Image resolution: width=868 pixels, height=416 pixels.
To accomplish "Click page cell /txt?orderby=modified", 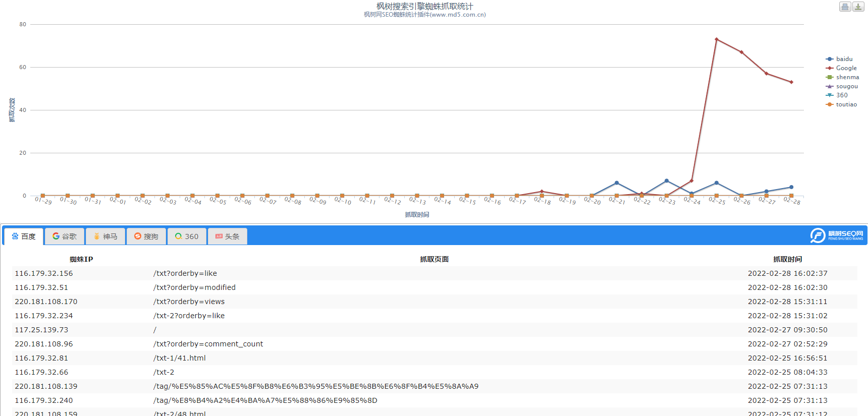I will click(195, 287).
